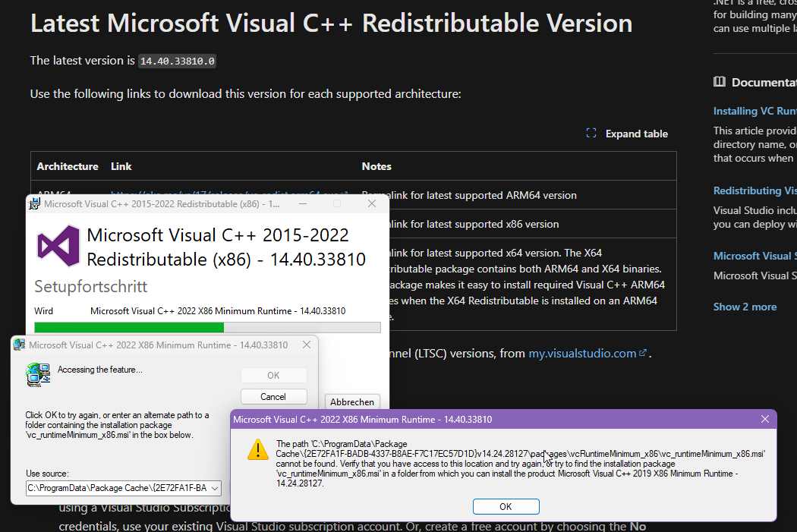Viewport: 797px width, 532px height.
Task: Click the yellow warning triangle icon
Action: tap(258, 449)
